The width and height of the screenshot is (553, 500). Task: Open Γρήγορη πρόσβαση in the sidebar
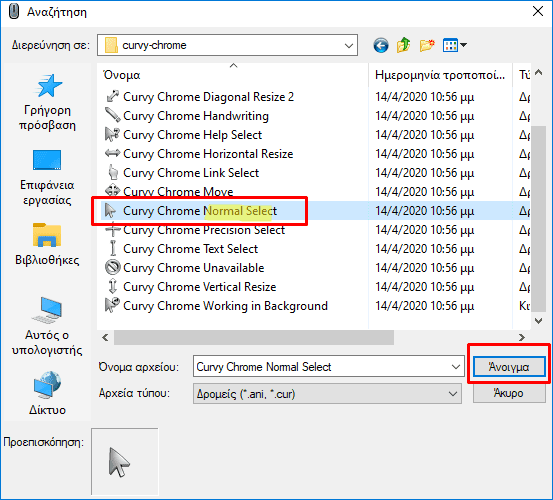click(x=47, y=102)
